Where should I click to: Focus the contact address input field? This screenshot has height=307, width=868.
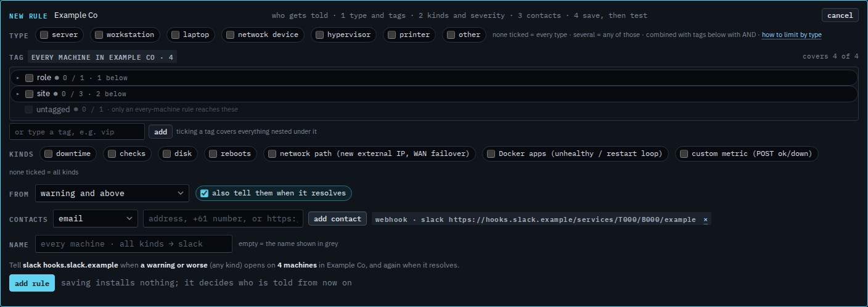tap(223, 219)
